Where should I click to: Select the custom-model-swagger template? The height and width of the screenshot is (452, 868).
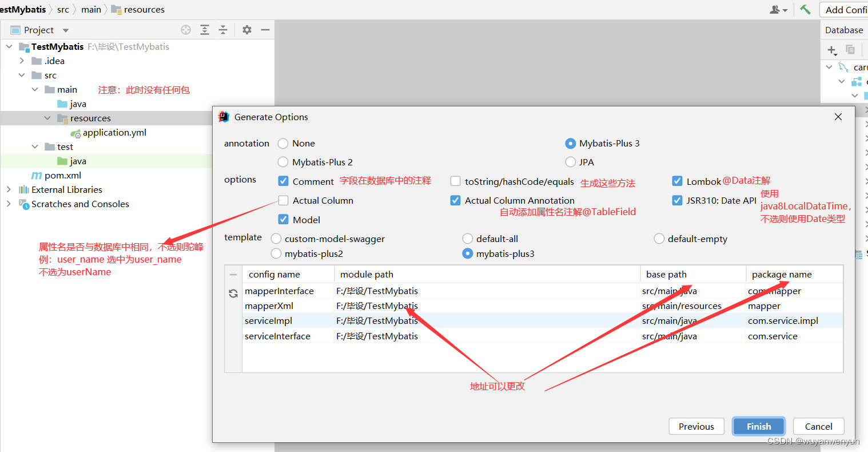point(276,239)
